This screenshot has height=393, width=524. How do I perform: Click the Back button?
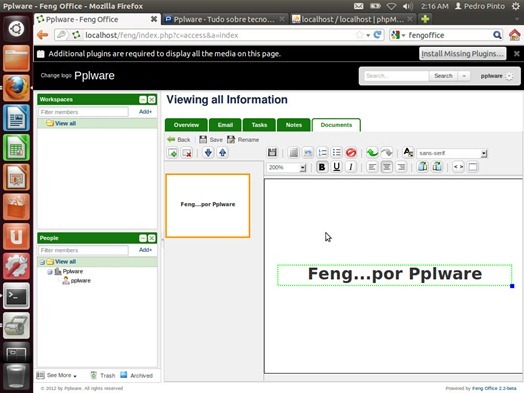coord(179,140)
